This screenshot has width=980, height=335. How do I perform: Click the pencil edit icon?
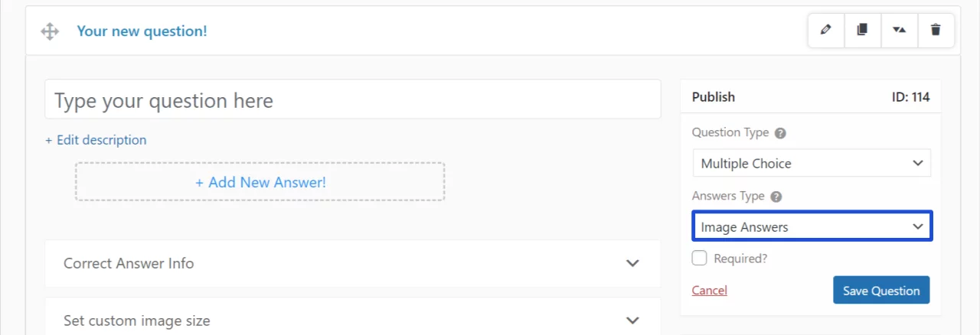tap(825, 31)
